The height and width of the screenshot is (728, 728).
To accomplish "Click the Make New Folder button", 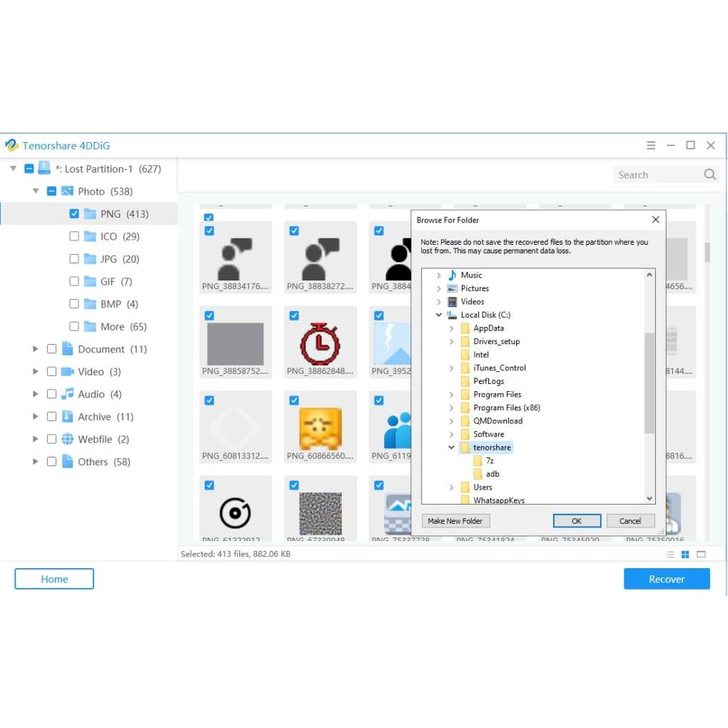I will (x=455, y=521).
